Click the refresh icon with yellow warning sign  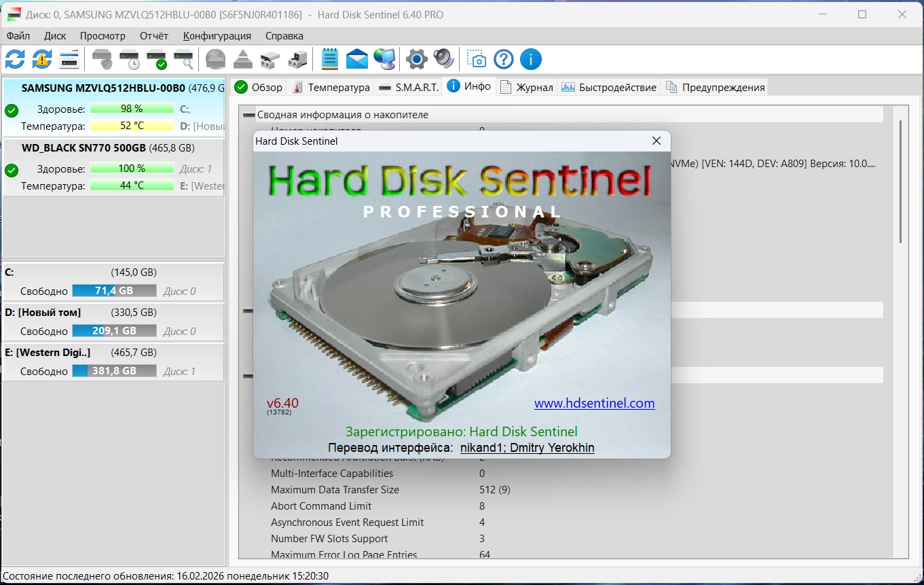pos(42,59)
